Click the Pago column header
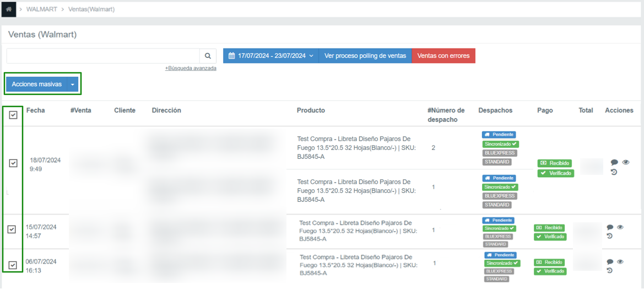 [545, 110]
